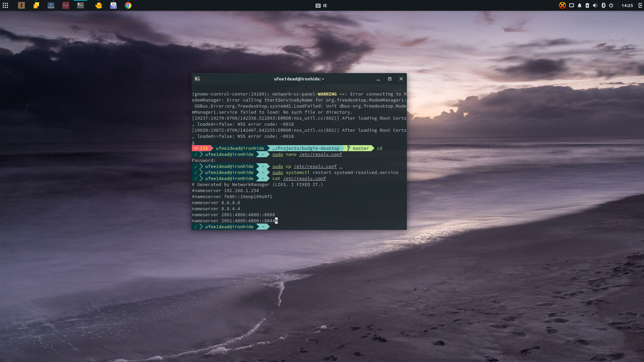Open the power/session menu icon
This screenshot has height=362, width=644.
[x=611, y=5]
